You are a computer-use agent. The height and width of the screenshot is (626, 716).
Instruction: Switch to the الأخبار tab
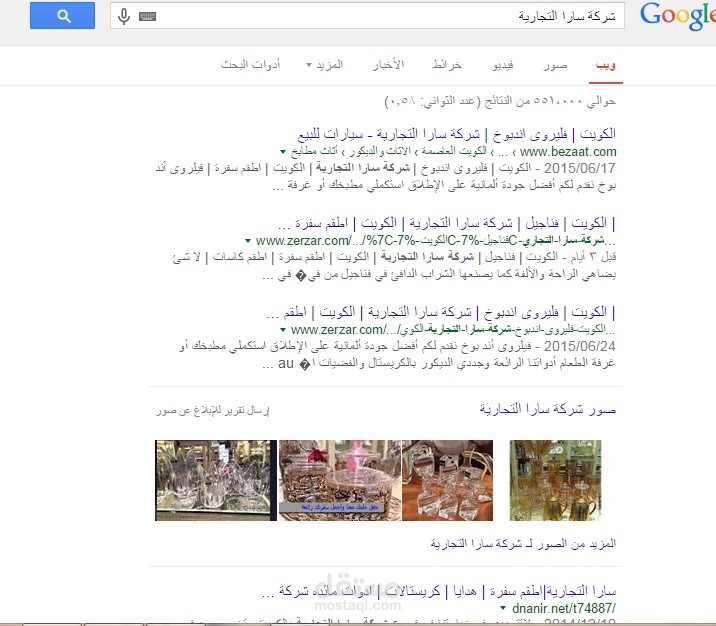coord(388,65)
